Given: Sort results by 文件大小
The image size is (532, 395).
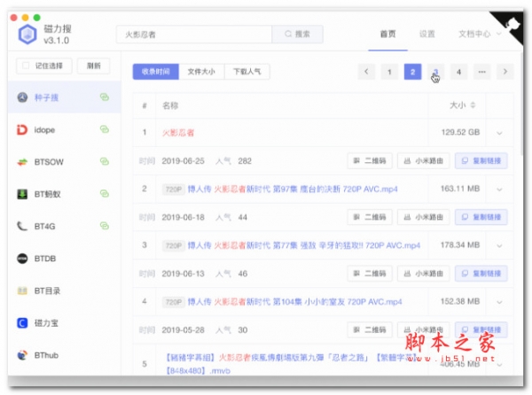Looking at the screenshot, I should point(201,72).
